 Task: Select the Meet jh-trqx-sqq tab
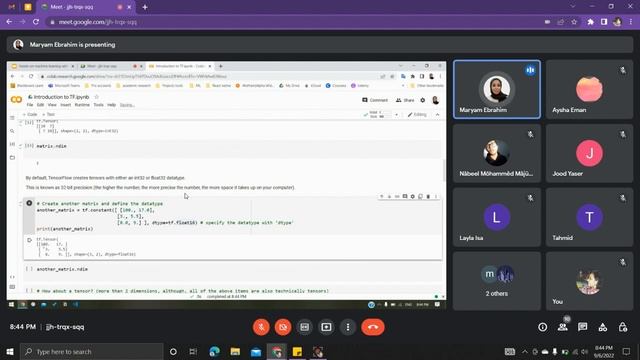[x=82, y=7]
